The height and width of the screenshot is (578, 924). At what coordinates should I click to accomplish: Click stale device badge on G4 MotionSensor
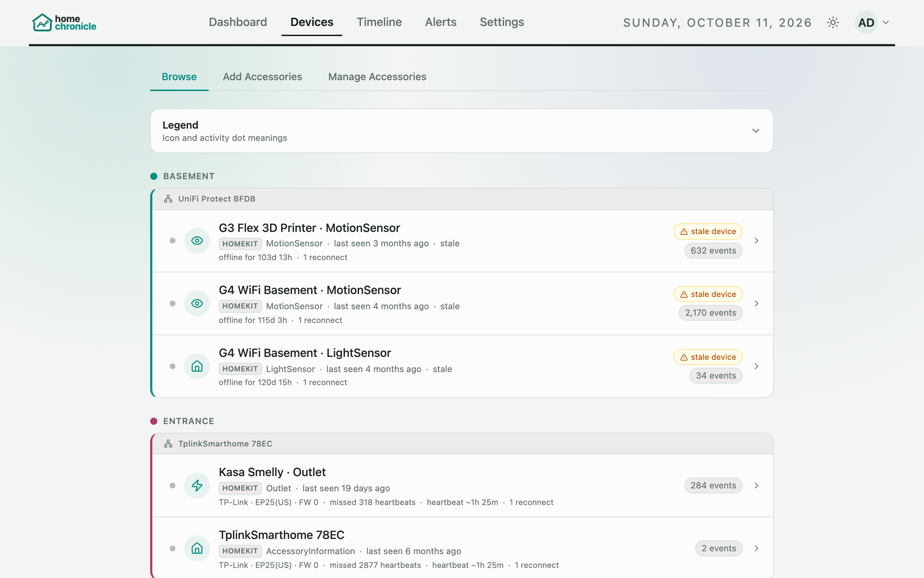708,294
